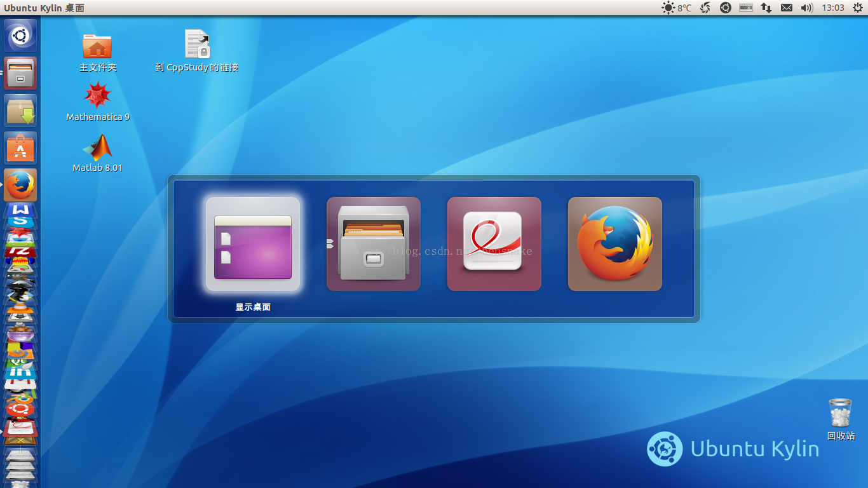Click the orange Ubuntu logo launcher icon
This screenshot has height=488, width=868.
20,408
